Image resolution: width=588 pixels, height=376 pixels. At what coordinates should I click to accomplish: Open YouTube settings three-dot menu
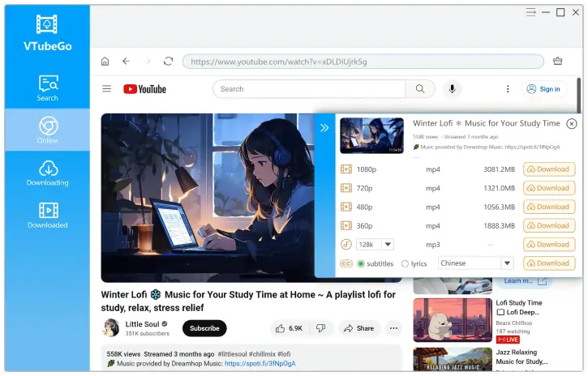pos(508,89)
